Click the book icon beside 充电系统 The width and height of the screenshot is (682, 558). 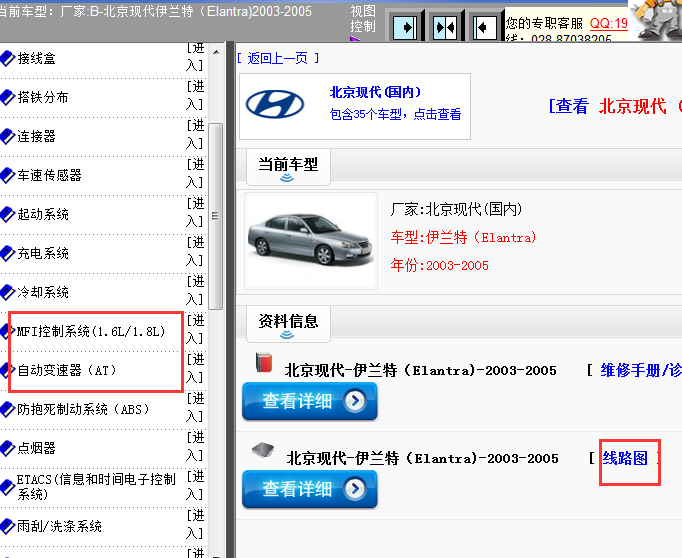7,253
